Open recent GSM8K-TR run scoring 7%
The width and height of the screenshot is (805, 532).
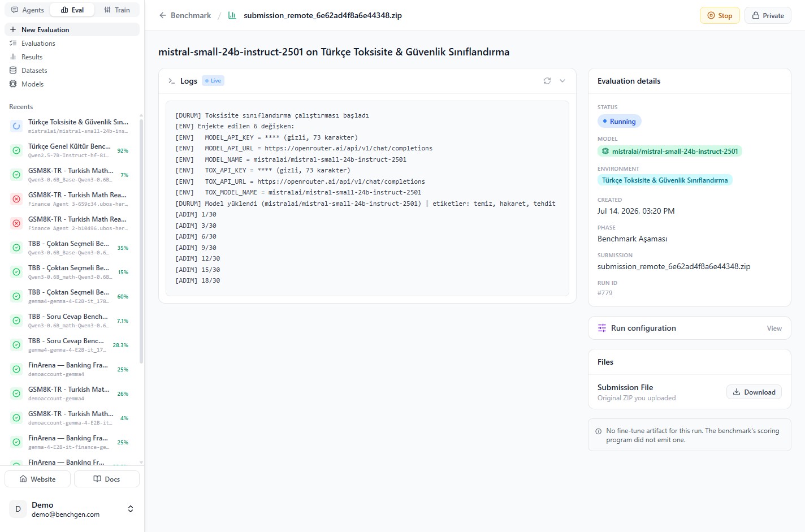tap(72, 175)
